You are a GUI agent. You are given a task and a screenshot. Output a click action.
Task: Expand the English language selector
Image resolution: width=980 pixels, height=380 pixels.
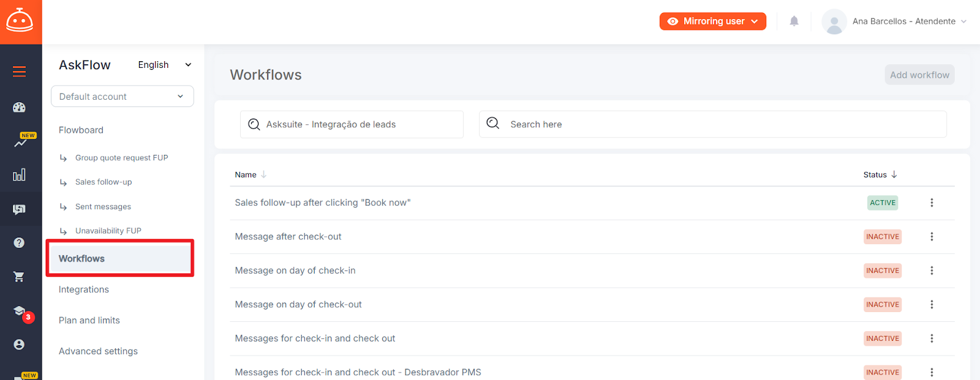tap(164, 65)
